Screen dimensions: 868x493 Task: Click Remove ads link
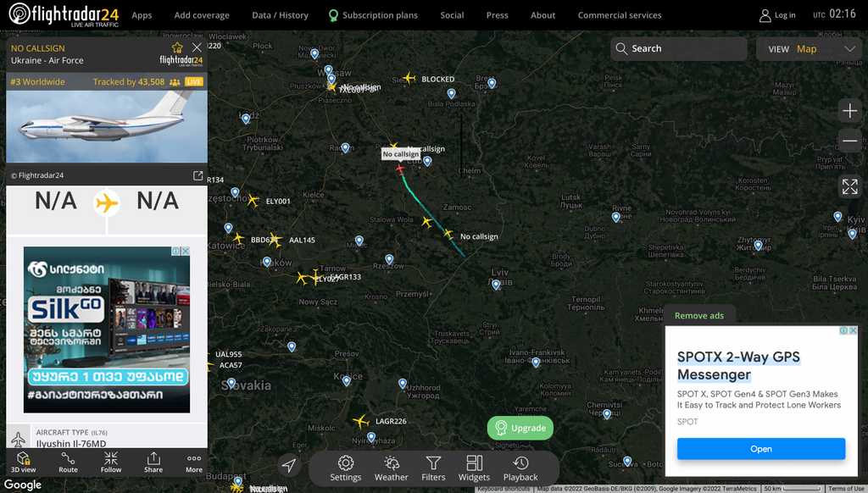(x=699, y=315)
